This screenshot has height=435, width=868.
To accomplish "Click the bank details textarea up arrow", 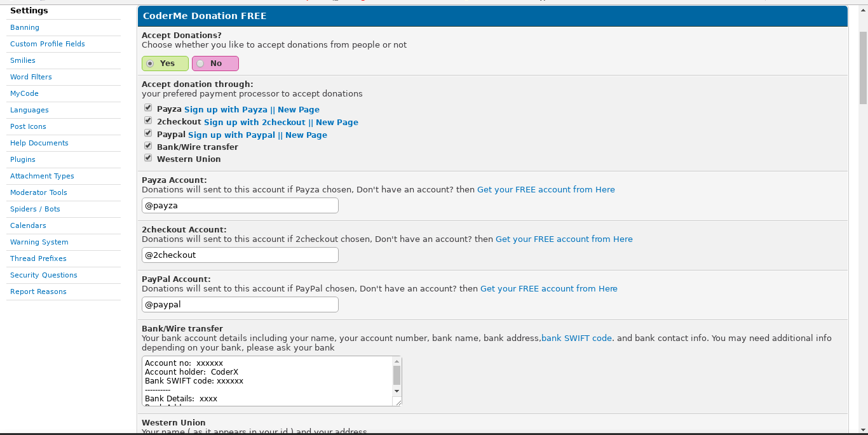I will click(x=397, y=361).
